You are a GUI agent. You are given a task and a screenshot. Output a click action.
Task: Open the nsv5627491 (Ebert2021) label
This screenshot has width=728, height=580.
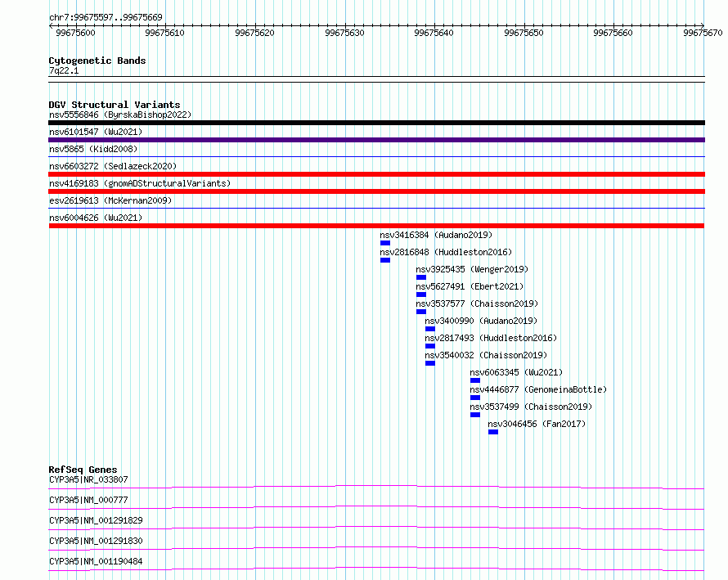pyautogui.click(x=470, y=286)
